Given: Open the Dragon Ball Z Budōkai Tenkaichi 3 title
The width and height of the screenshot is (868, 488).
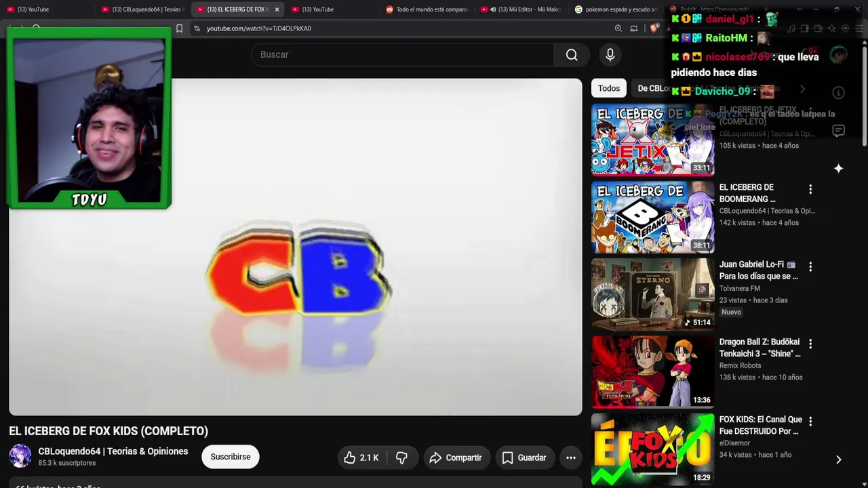Looking at the screenshot, I should tap(759, 348).
